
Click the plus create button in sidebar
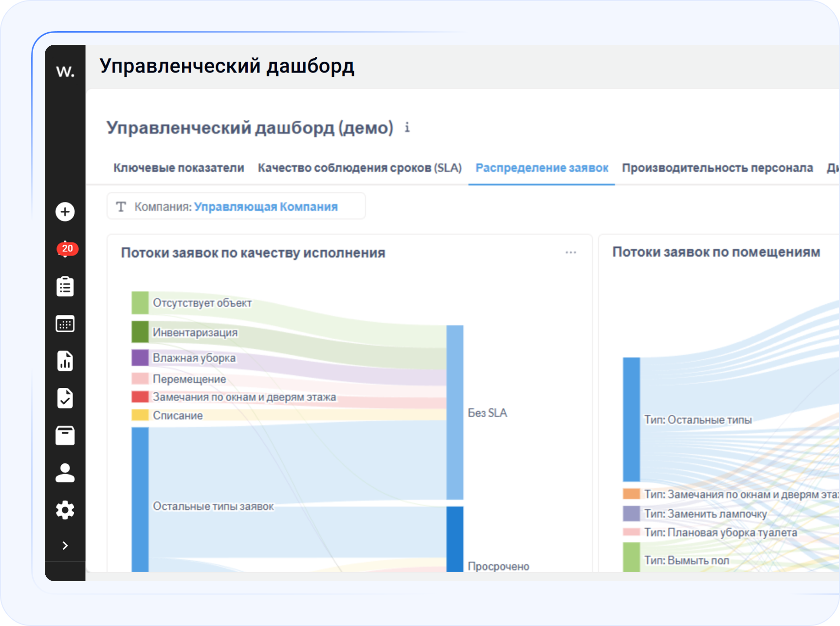pos(65,212)
